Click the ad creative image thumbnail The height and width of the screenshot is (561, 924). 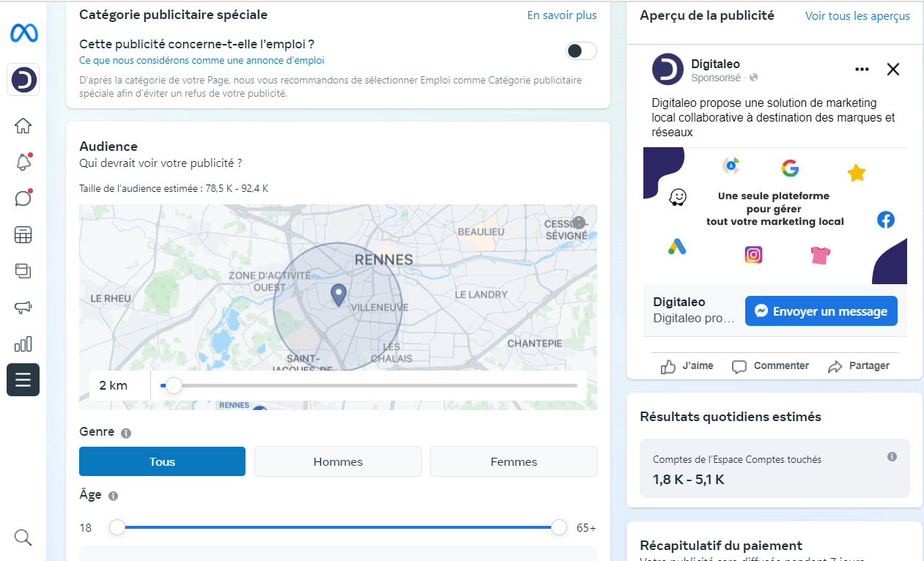(775, 216)
